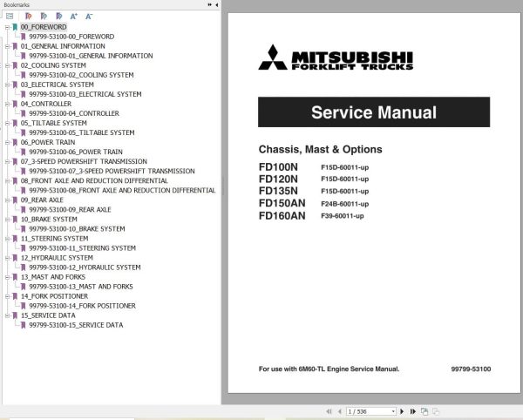
Task: Click the bookmark icon of 09_REAR AXLE
Action: tap(15, 200)
